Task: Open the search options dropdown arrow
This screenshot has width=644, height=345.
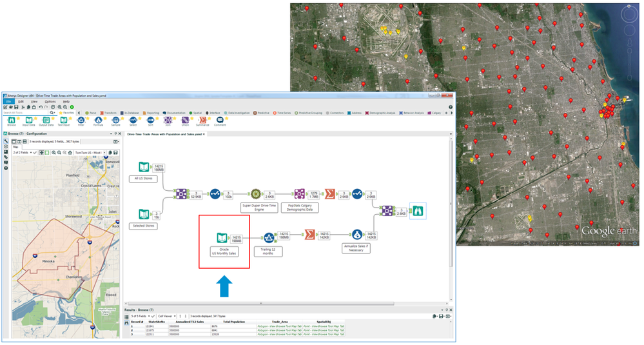Action: [x=53, y=113]
